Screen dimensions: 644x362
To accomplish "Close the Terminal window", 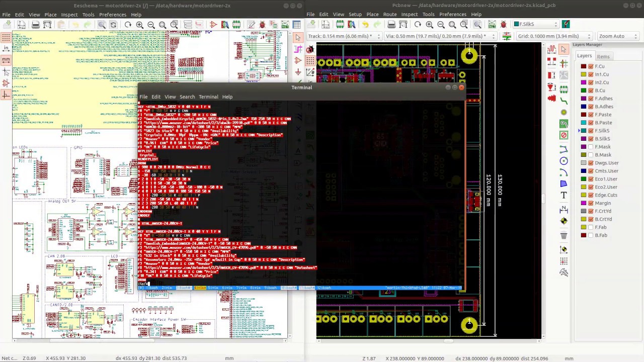I will (461, 87).
